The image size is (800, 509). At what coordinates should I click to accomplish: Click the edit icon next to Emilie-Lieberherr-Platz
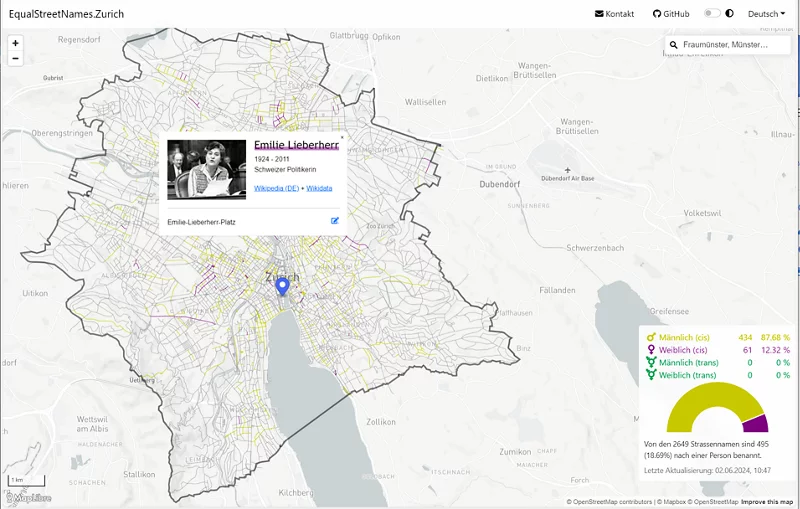tap(335, 221)
